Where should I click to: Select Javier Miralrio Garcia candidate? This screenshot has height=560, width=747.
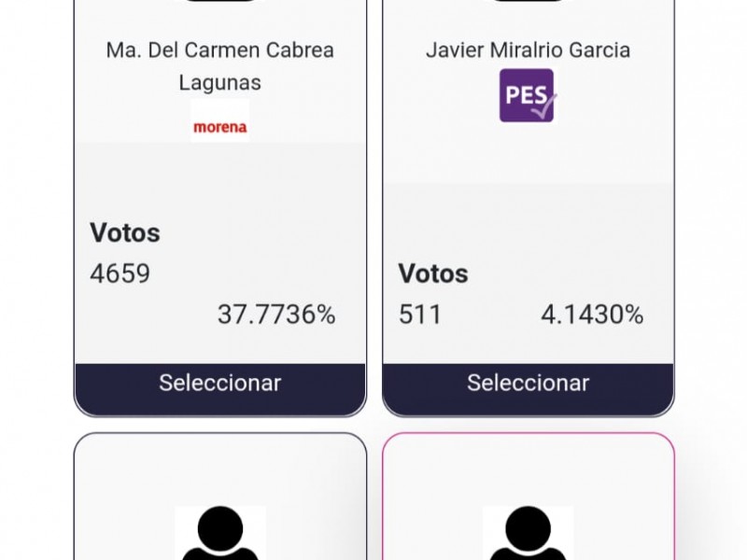click(x=528, y=383)
